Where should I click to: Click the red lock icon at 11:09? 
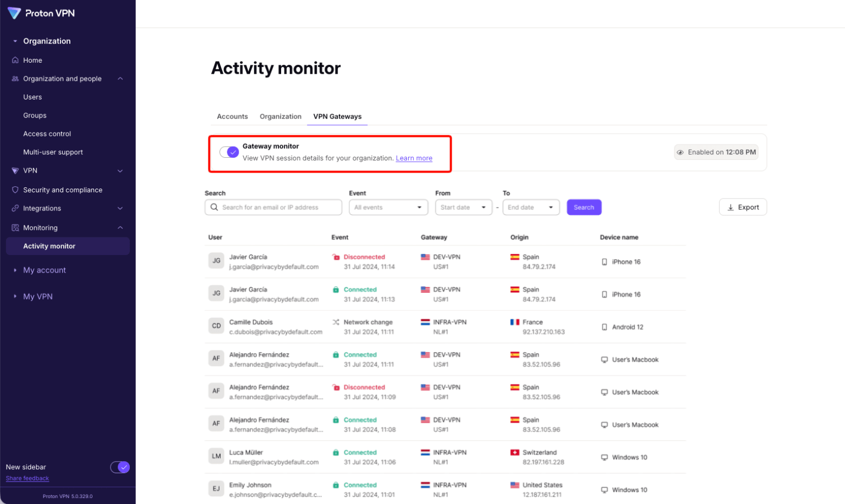coord(336,387)
